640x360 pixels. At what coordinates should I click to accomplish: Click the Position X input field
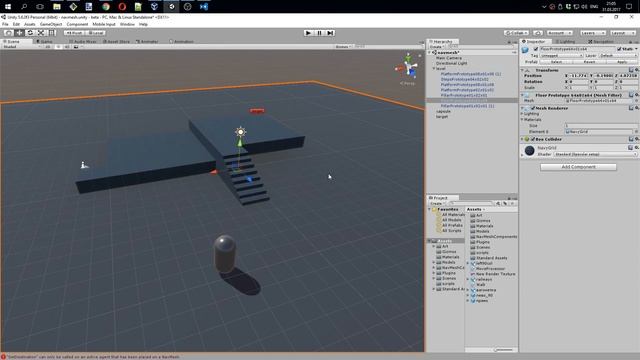click(579, 76)
